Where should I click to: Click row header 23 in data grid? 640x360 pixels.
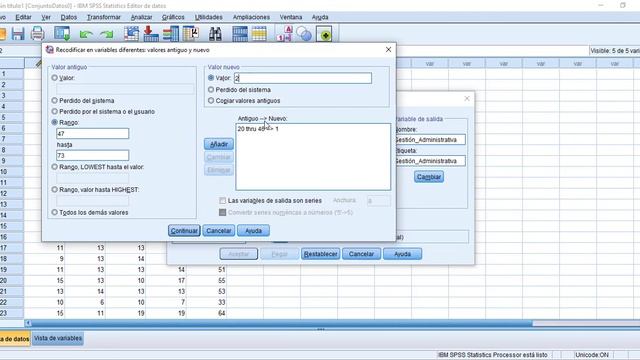pos(12,313)
